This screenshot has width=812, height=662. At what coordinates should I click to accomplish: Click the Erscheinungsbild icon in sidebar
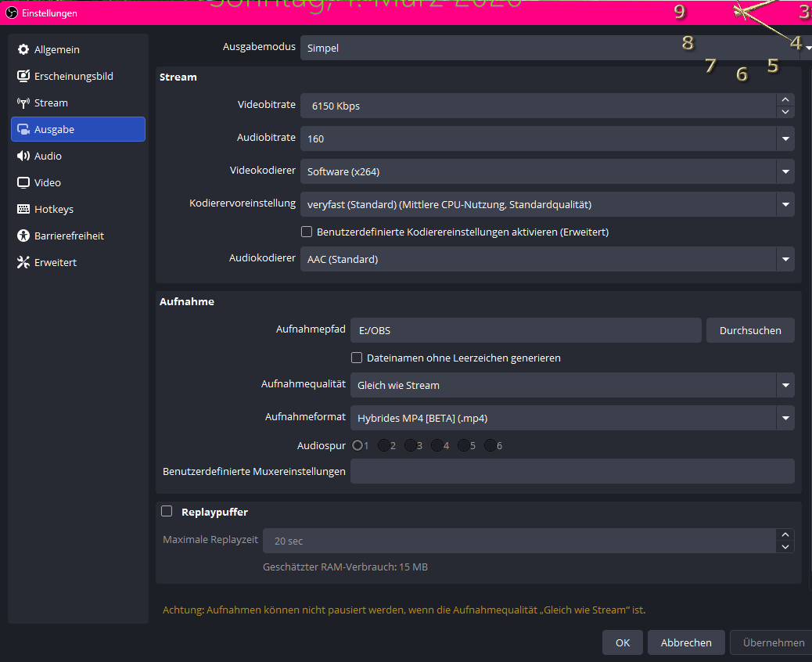[23, 76]
